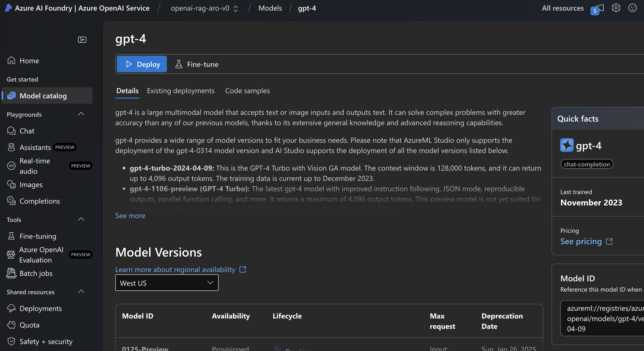Open Batch jobs tool
Image resolution: width=644 pixels, height=351 pixels.
pos(36,273)
